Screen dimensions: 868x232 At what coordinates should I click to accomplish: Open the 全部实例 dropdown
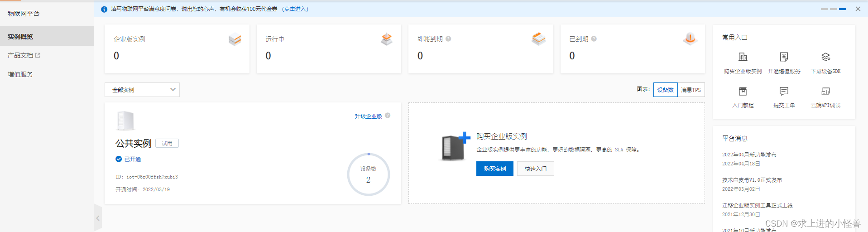click(x=142, y=90)
